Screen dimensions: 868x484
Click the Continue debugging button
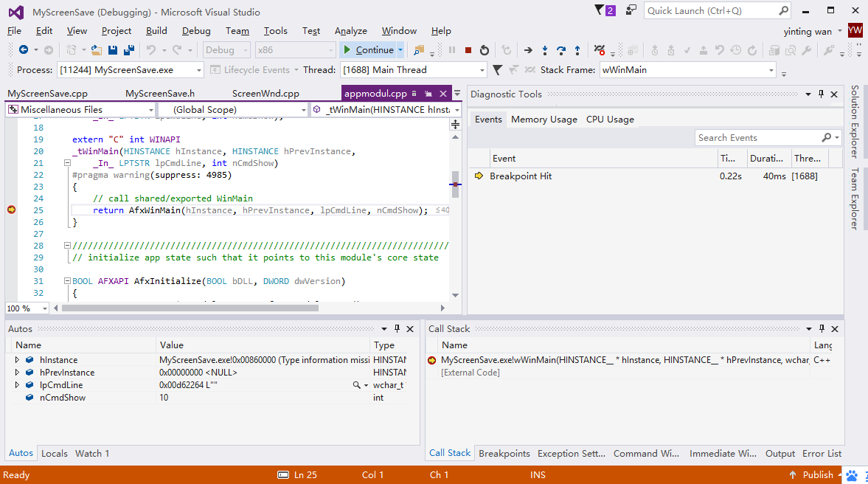[368, 50]
